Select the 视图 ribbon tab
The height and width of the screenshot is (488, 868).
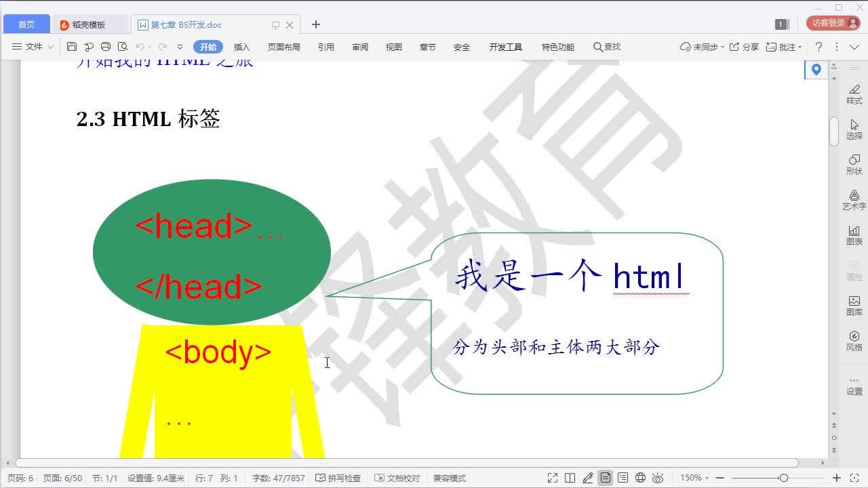(x=394, y=47)
